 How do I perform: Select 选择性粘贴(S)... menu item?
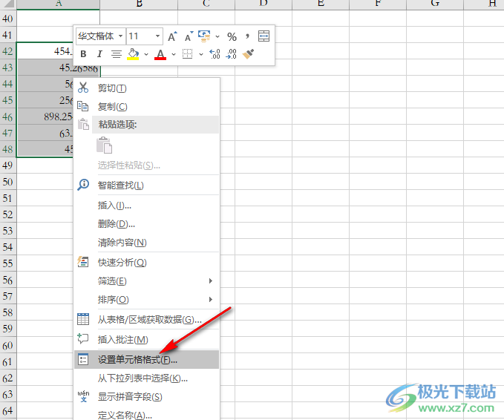(x=146, y=165)
